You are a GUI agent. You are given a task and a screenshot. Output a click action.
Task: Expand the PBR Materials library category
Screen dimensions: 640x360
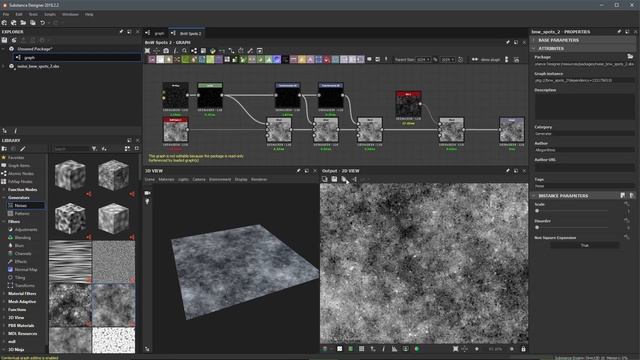point(4,326)
